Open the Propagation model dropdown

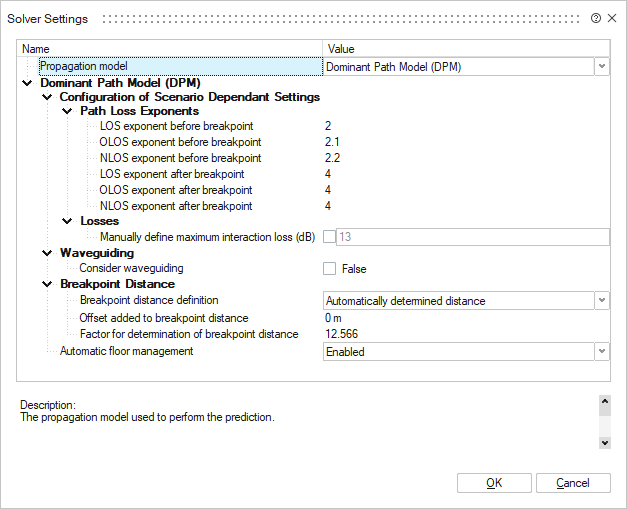coord(601,66)
